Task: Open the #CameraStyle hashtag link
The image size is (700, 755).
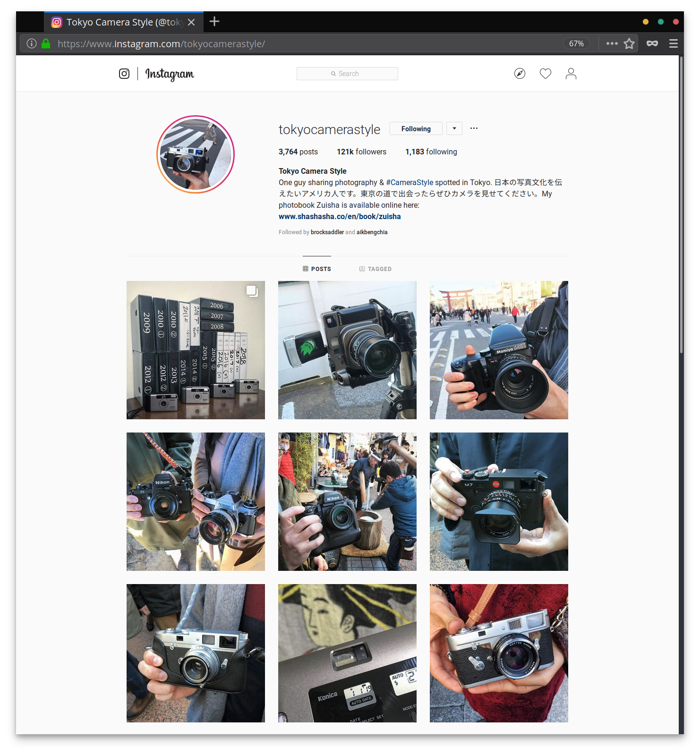Action: click(410, 183)
